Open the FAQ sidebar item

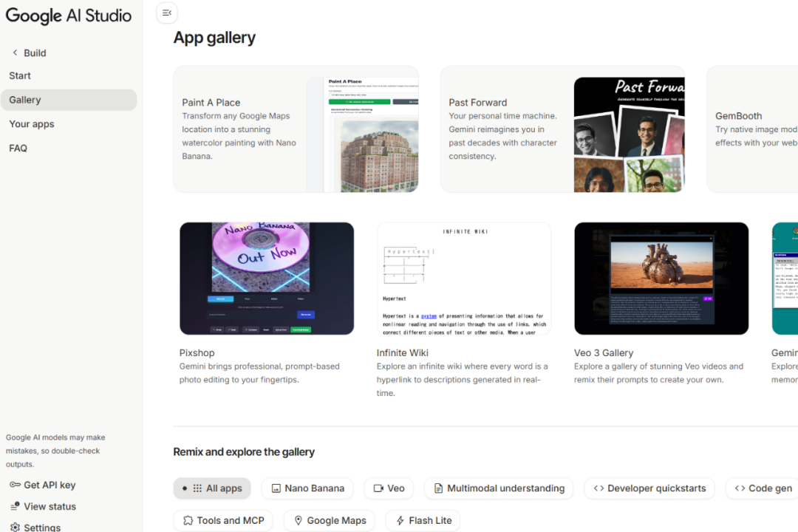pyautogui.click(x=18, y=149)
